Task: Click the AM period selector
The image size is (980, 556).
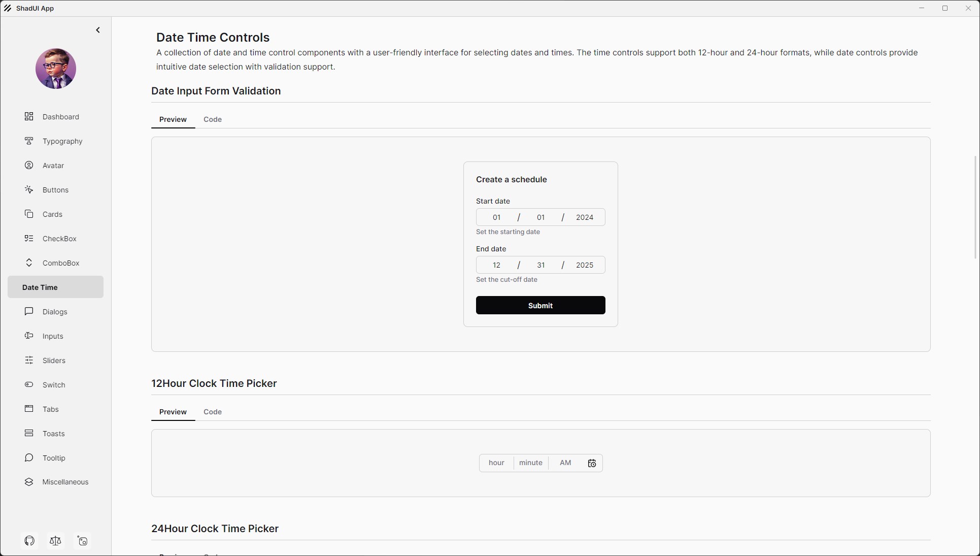Action: (565, 463)
